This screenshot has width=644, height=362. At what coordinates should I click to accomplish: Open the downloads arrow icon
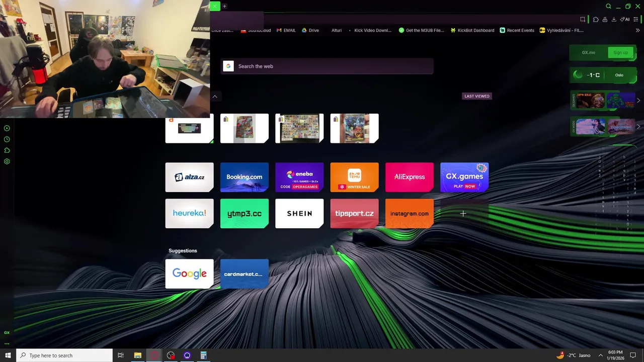coord(614,19)
